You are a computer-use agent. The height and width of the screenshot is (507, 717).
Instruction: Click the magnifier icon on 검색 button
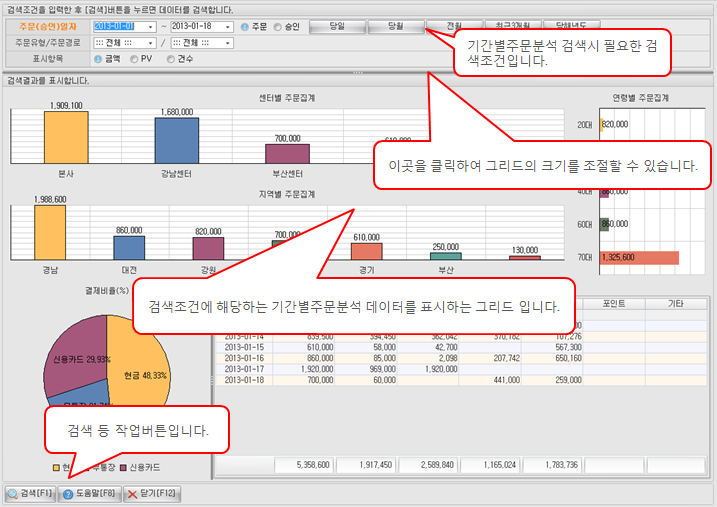(13, 494)
